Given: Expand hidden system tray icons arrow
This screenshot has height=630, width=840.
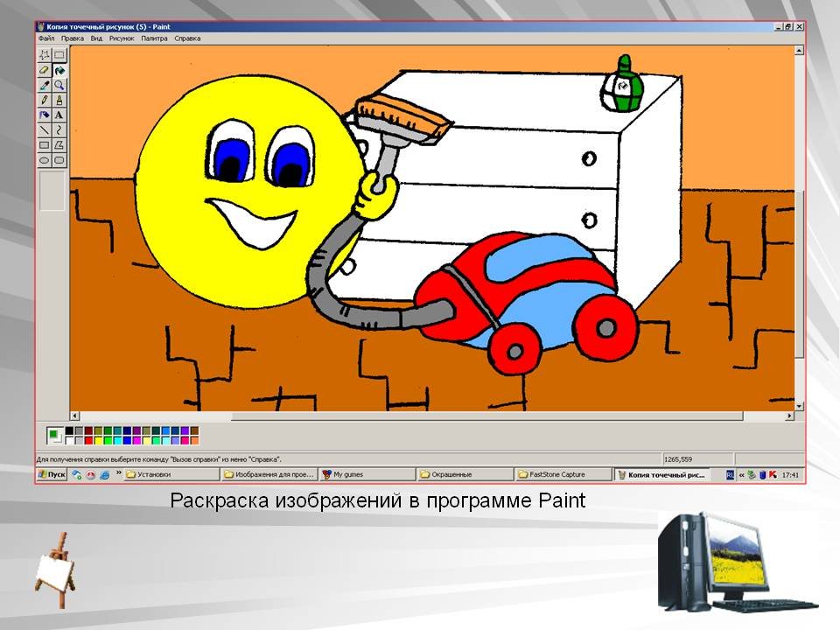Looking at the screenshot, I should pos(740,474).
